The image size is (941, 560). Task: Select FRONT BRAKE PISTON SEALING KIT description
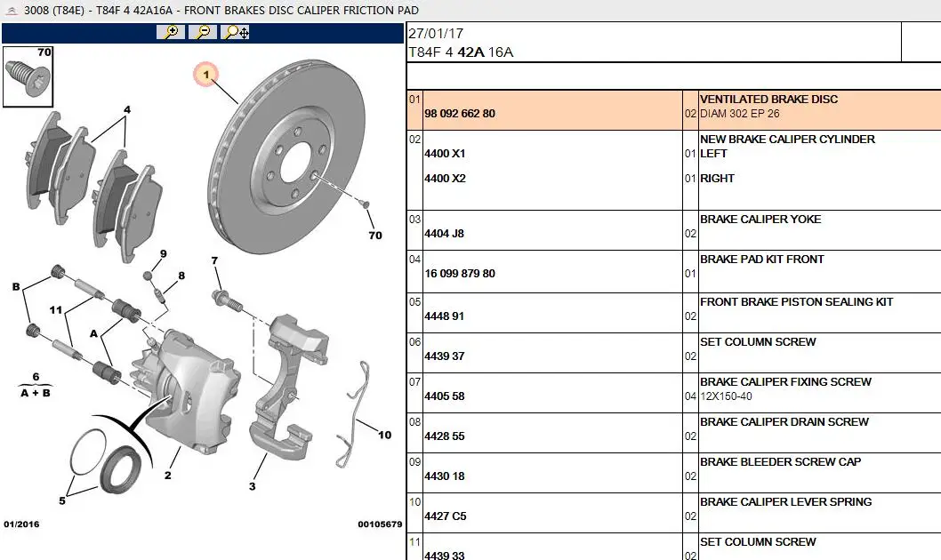796,301
